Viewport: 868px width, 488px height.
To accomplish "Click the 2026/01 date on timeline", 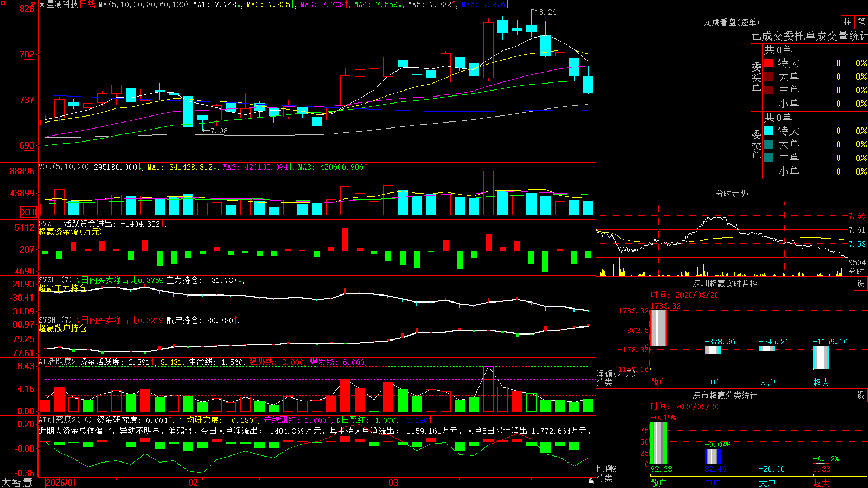I will click(61, 483).
